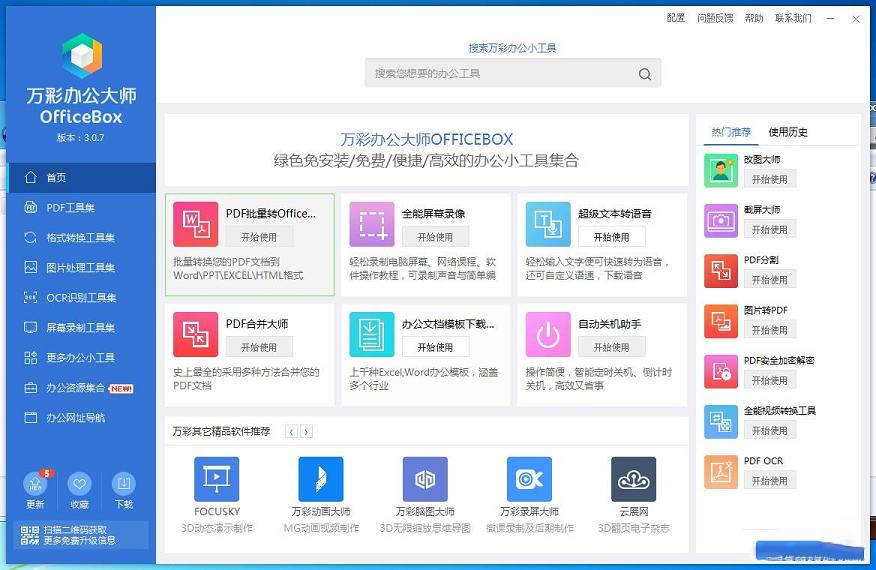Click the PDF分割 icon
This screenshot has height=570, width=876.
721,271
